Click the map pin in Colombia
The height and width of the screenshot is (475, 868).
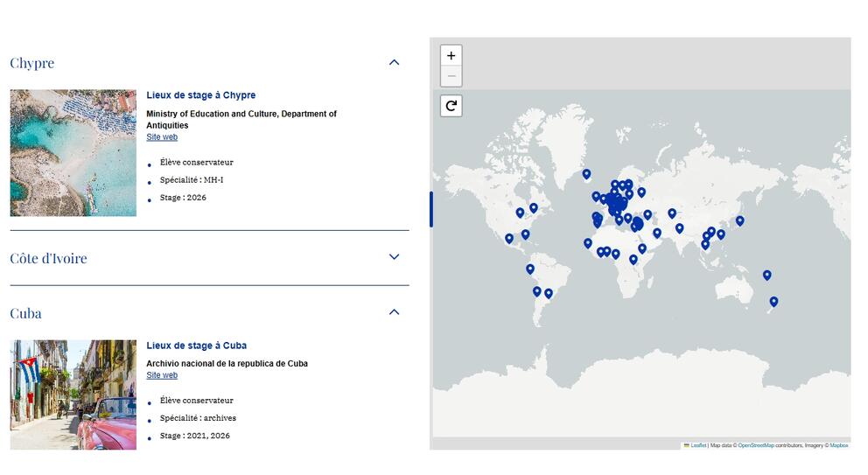(529, 269)
